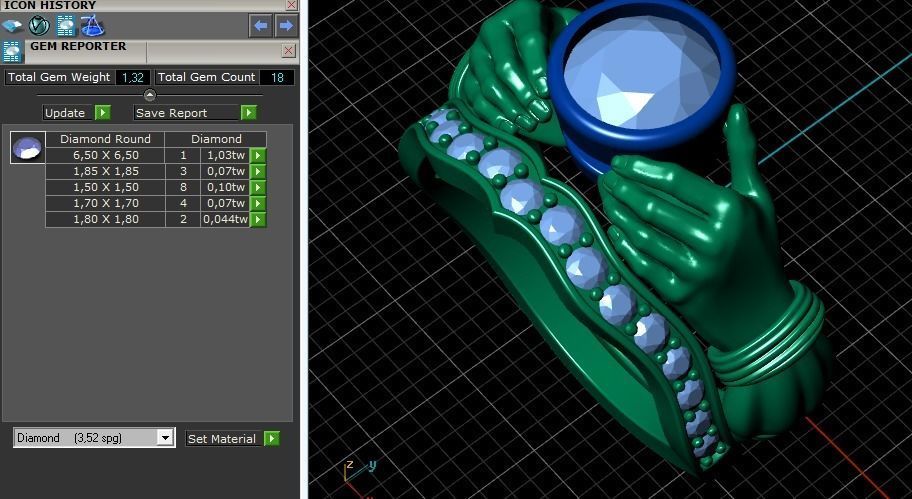The height and width of the screenshot is (499, 912).
Task: Click the '6,50 X 6,50' size cell
Action: [x=106, y=155]
